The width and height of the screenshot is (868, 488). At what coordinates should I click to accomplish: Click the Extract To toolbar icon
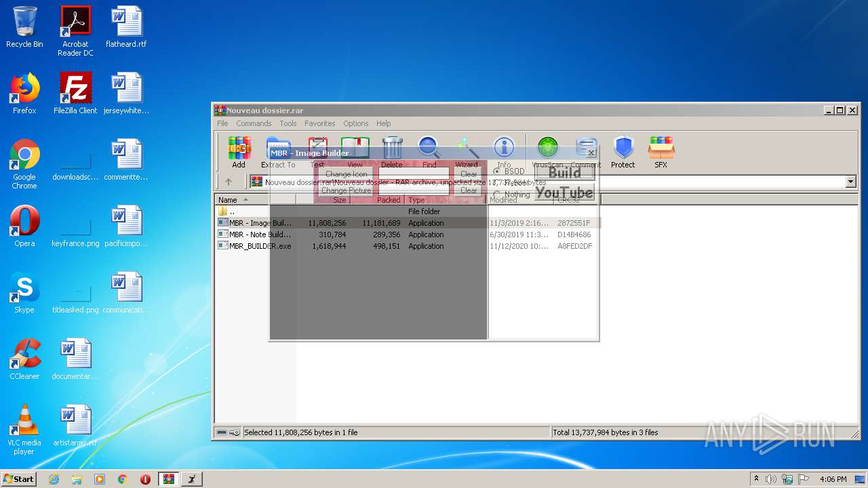click(x=278, y=152)
